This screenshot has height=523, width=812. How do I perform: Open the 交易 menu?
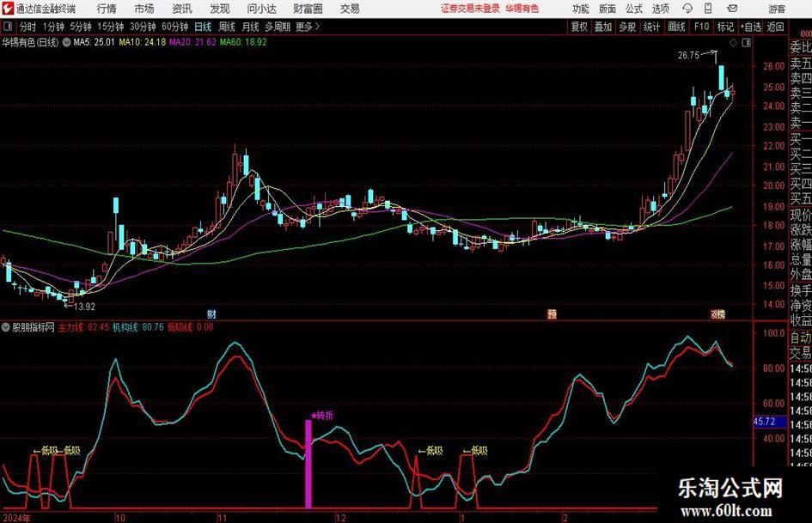pos(350,9)
